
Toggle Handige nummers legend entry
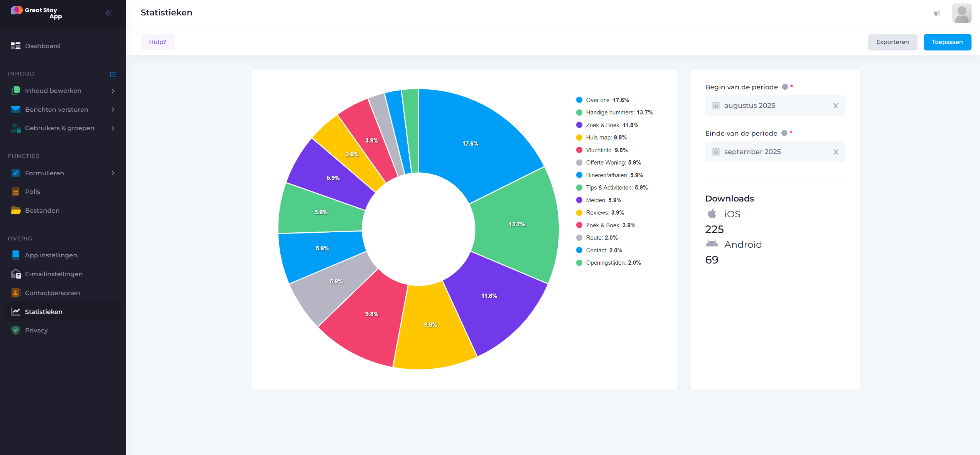(x=609, y=112)
